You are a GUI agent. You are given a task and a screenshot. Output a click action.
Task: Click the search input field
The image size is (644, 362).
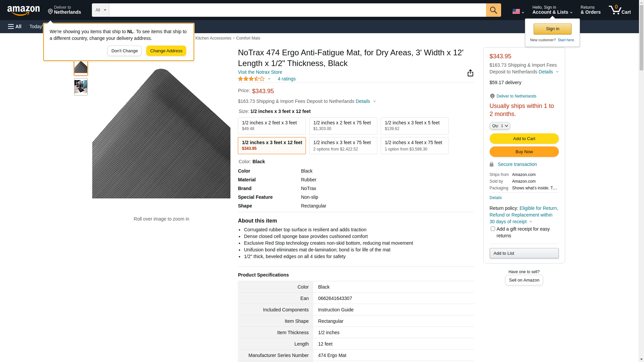(297, 10)
